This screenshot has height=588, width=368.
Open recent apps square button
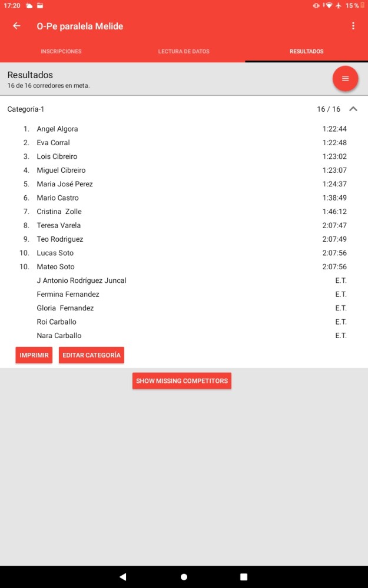pos(244,577)
